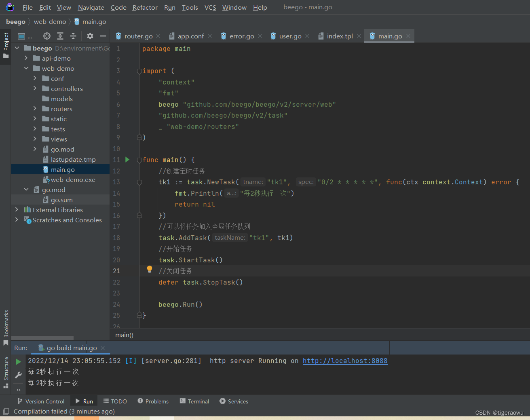Open Project panel settings gear
Image resolution: width=530 pixels, height=420 pixels.
(x=90, y=36)
